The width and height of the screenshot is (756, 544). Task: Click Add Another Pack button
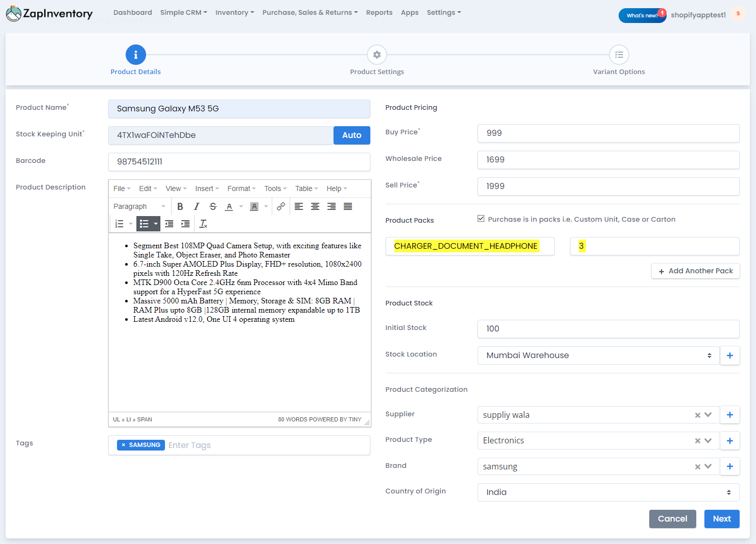696,271
